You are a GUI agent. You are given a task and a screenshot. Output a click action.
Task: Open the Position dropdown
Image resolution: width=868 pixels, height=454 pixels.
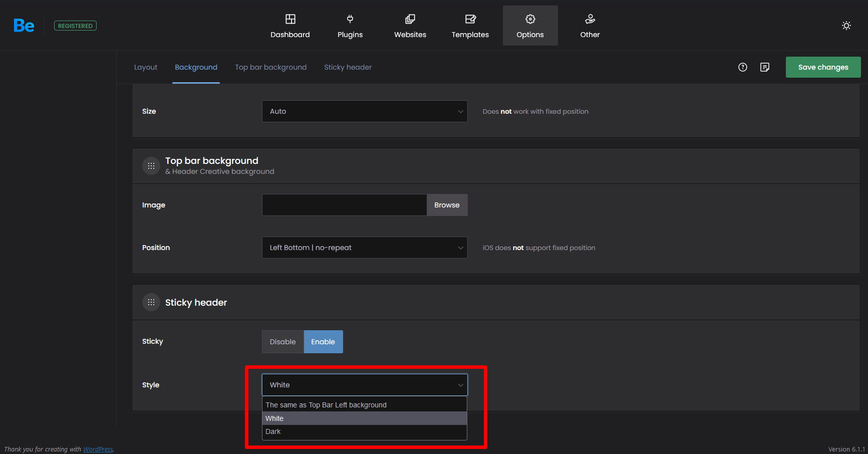(365, 248)
